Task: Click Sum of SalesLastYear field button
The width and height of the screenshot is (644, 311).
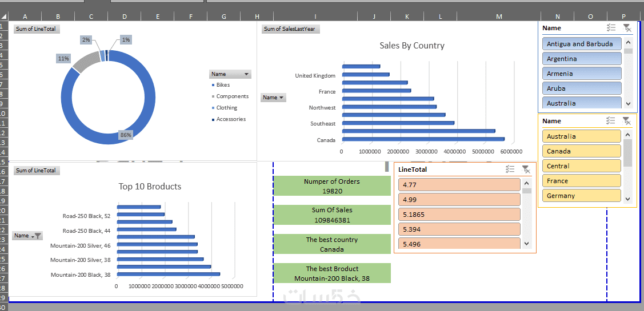Action: click(x=291, y=29)
